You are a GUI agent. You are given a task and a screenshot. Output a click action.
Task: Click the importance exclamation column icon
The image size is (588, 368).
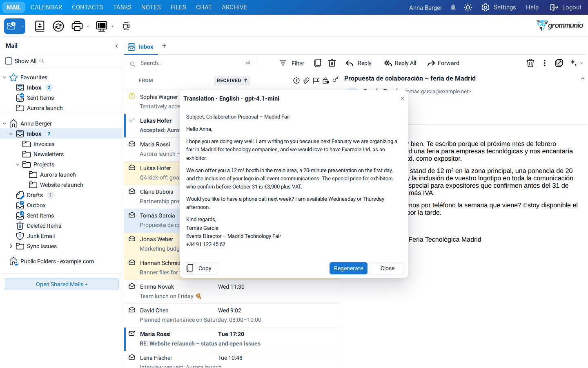(296, 81)
